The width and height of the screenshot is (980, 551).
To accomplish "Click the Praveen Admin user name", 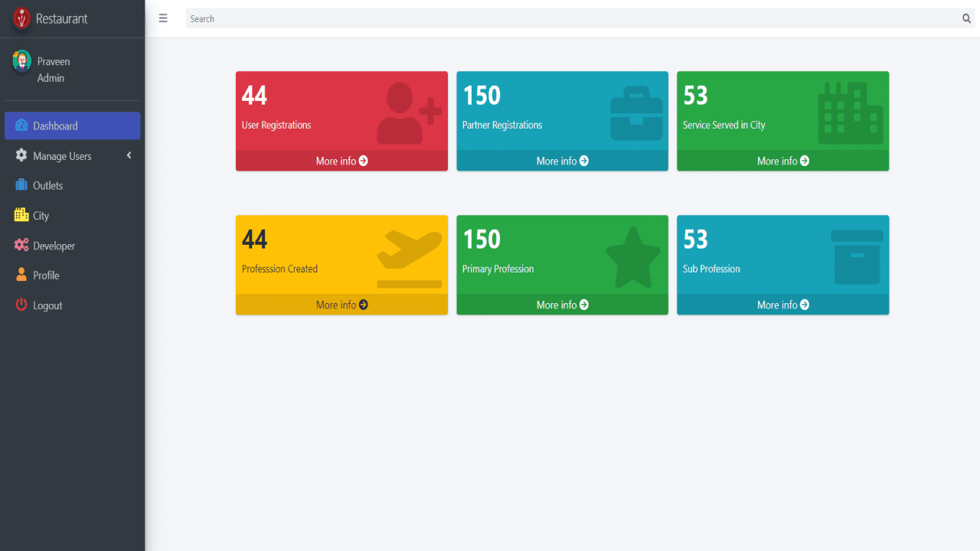I will click(54, 70).
